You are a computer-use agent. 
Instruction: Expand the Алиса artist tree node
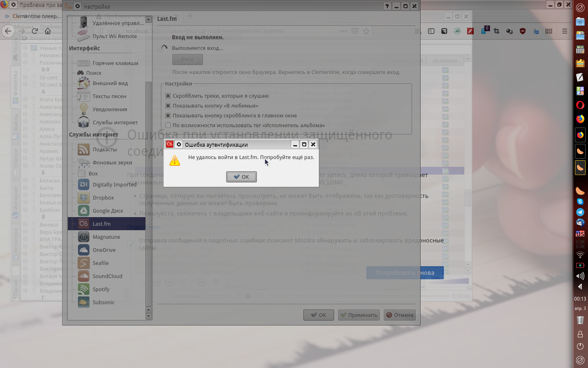tap(25, 129)
